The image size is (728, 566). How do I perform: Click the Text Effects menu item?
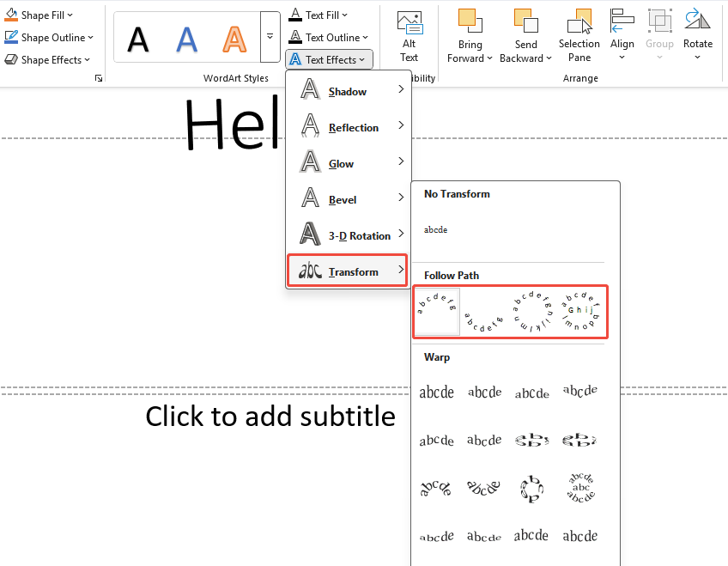(x=329, y=59)
